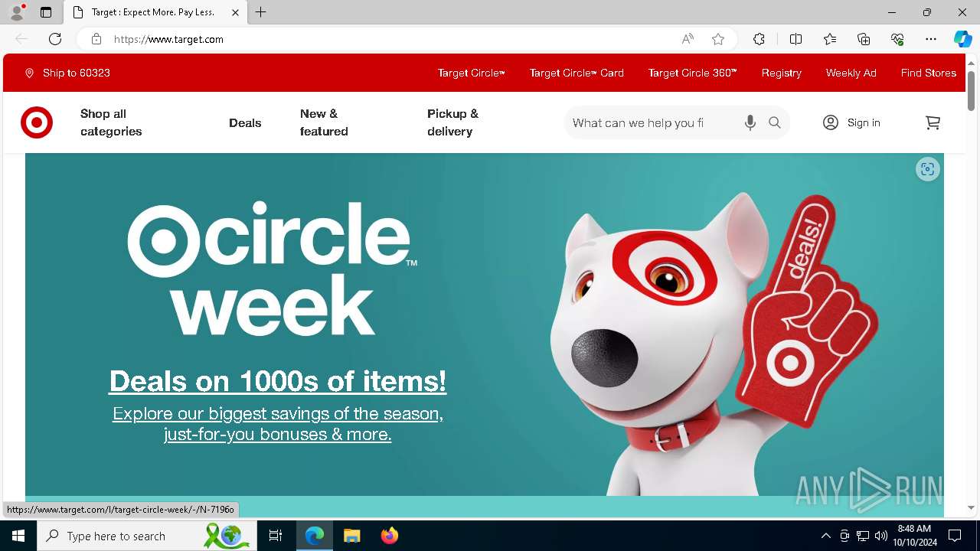Sign in to Target account
980x551 pixels.
tap(851, 122)
